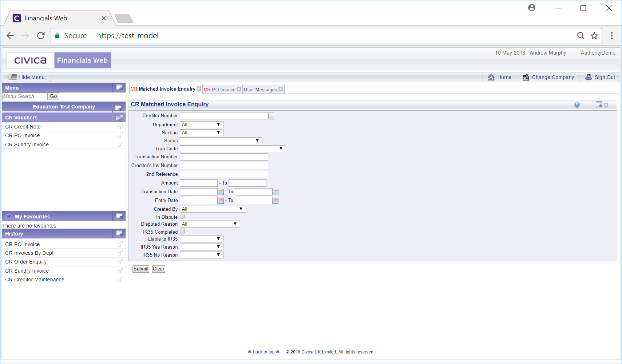This screenshot has width=622, height=364.
Task: Close the CR PO Invoice tab
Action: click(x=239, y=89)
